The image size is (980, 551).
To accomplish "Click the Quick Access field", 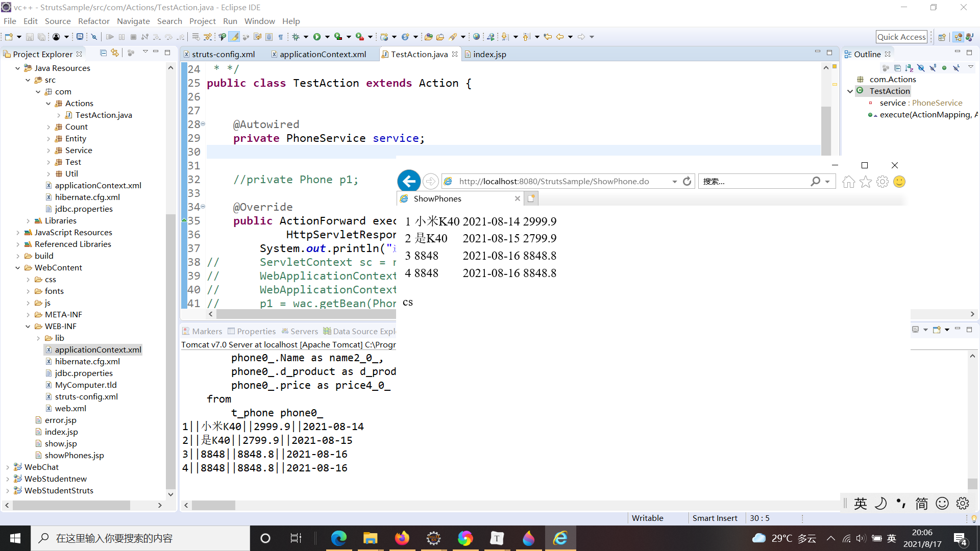I will pos(901,36).
